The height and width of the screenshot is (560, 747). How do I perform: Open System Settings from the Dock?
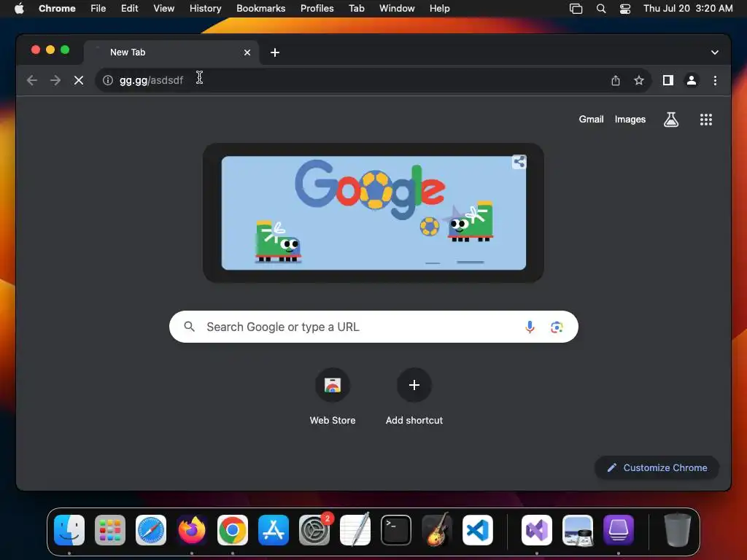click(x=314, y=530)
